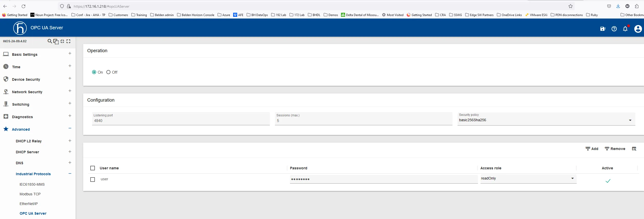Expand Device Security with the plus sign

70,78
